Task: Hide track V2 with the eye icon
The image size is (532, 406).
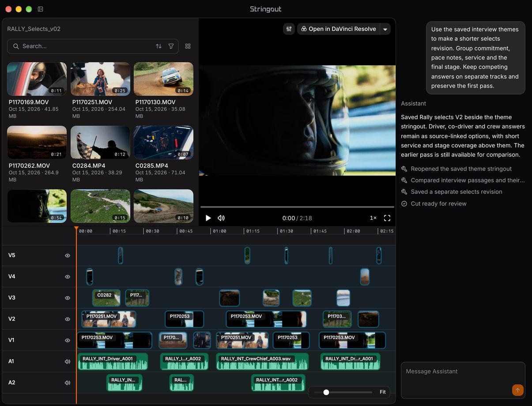Action: 68,319
